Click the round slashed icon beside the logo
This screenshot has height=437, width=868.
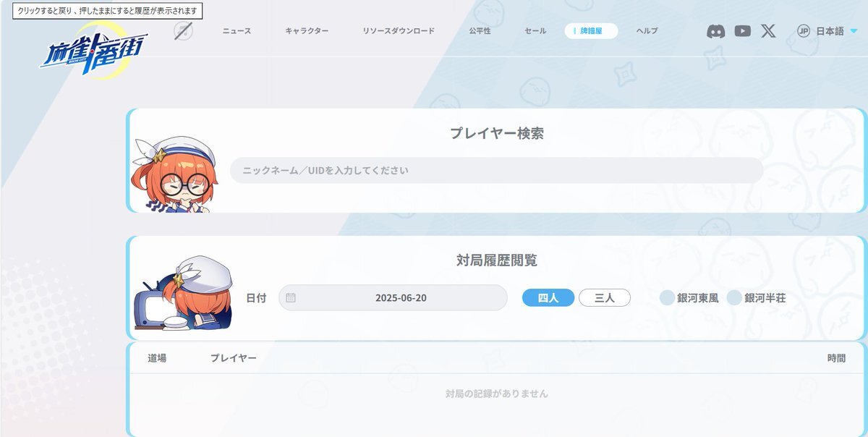[x=183, y=31]
